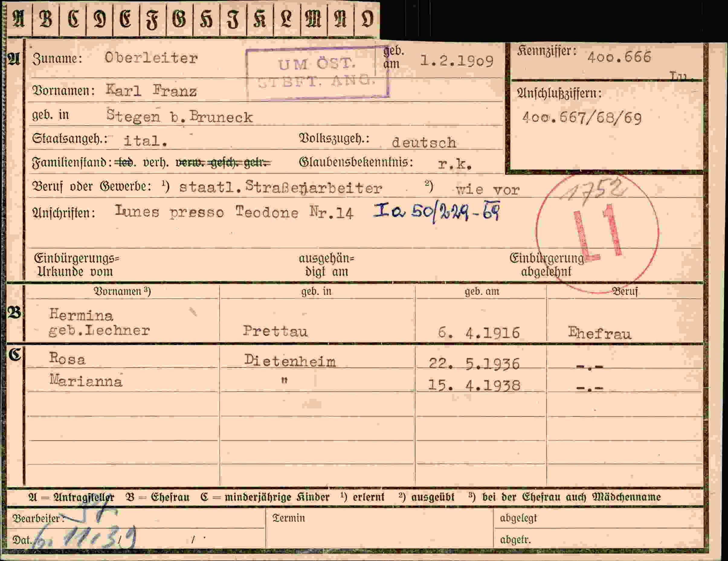Select the letter O index tab

367,19
